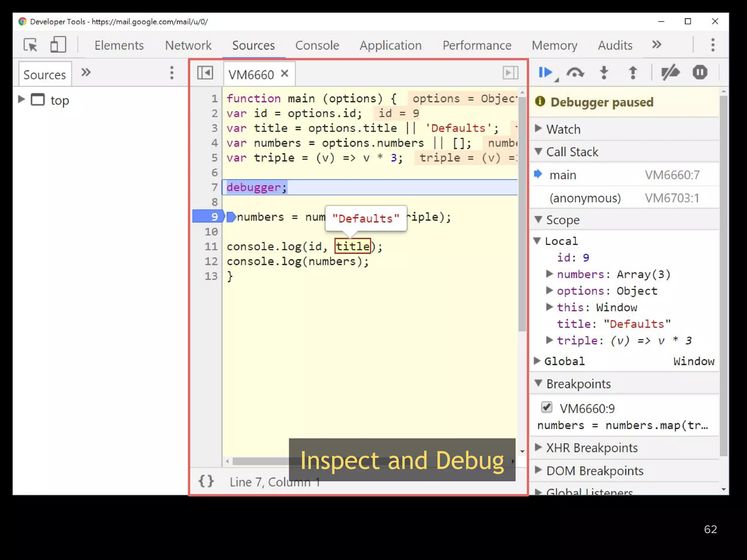Screen dimensions: 747x560
Task: Click the id: 9 local variable
Action: point(573,257)
